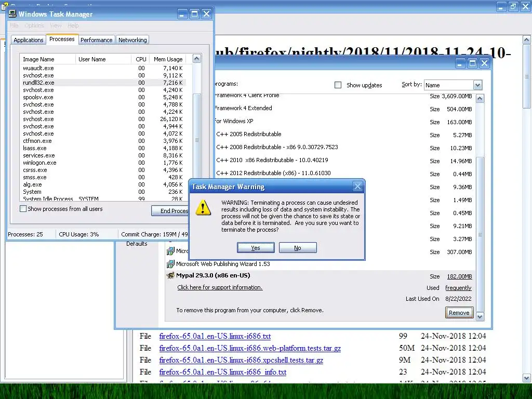532x399 pixels.
Task: Confirm termination with Yes button
Action: (x=256, y=248)
